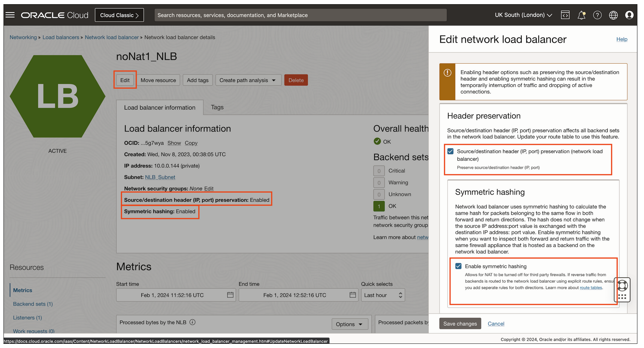This screenshot has width=644, height=348.
Task: Launch the Cloud Shell code editor icon
Action: (565, 15)
